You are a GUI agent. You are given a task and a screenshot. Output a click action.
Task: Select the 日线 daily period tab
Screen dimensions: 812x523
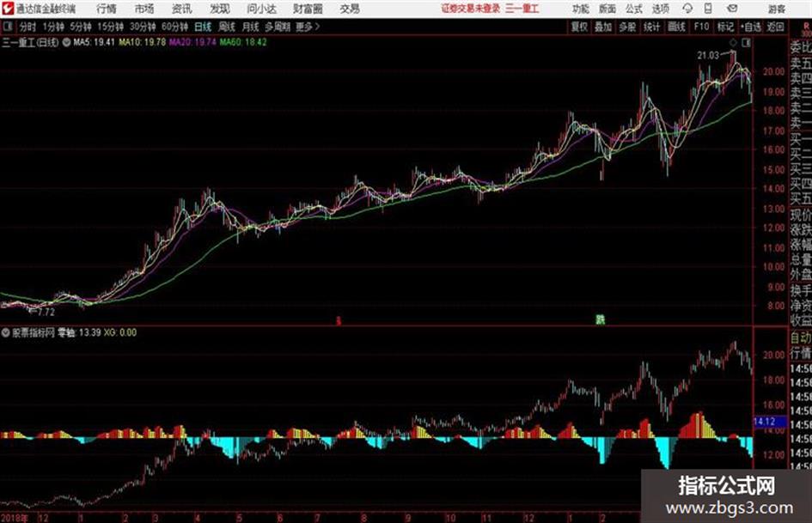(x=203, y=27)
